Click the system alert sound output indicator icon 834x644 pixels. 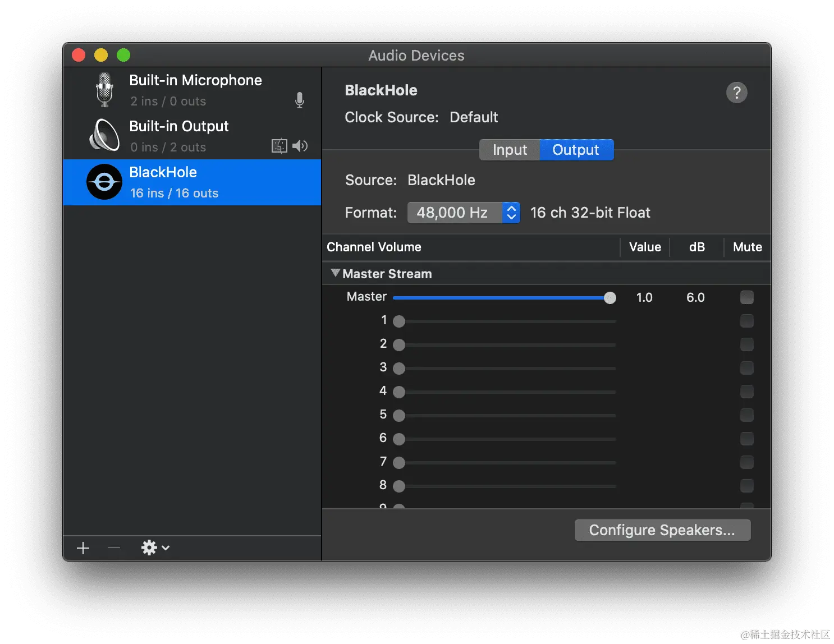tap(279, 146)
